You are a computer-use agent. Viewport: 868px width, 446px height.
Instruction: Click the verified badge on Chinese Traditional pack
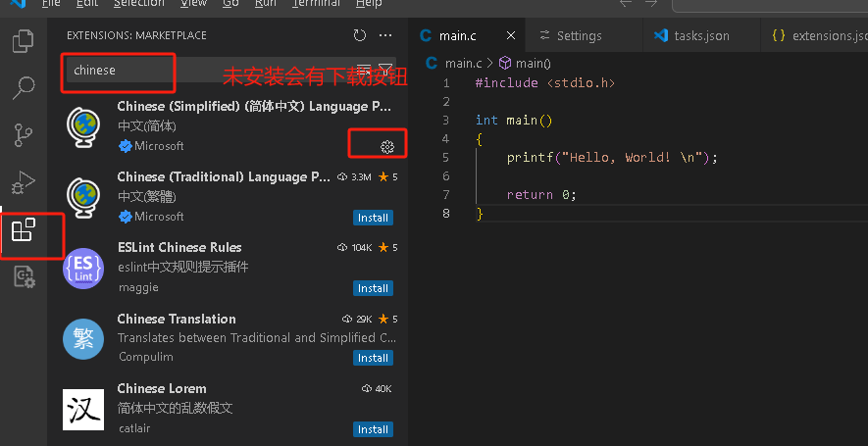click(126, 217)
